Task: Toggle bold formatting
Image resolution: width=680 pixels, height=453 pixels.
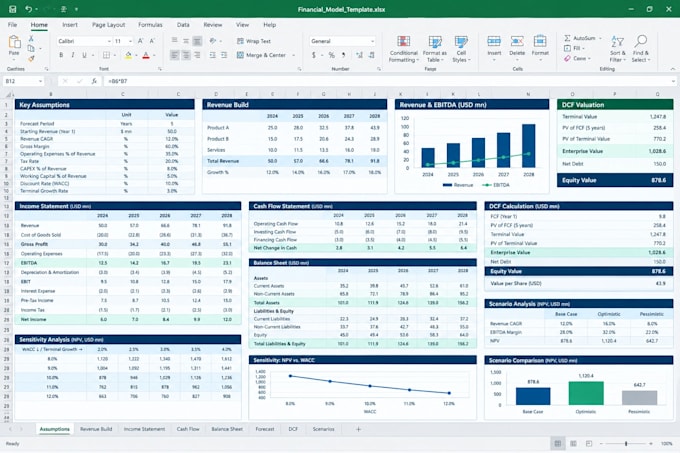Action: [x=61, y=55]
